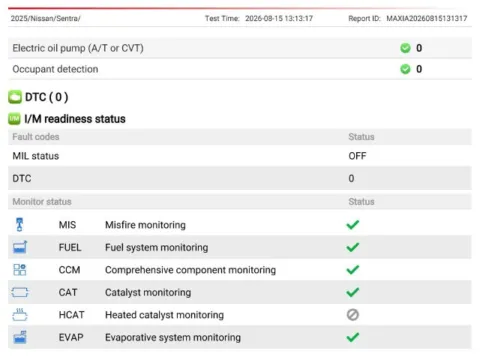Click the CCM row status checkmark
This screenshot has height=360, width=480.
pyautogui.click(x=353, y=269)
